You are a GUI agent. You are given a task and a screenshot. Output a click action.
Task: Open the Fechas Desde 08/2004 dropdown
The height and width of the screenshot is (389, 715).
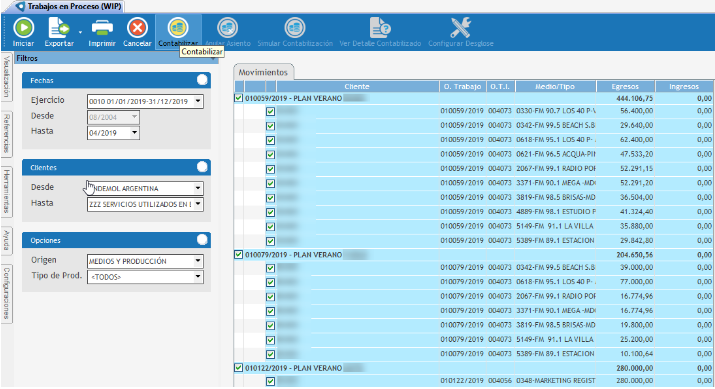134,117
